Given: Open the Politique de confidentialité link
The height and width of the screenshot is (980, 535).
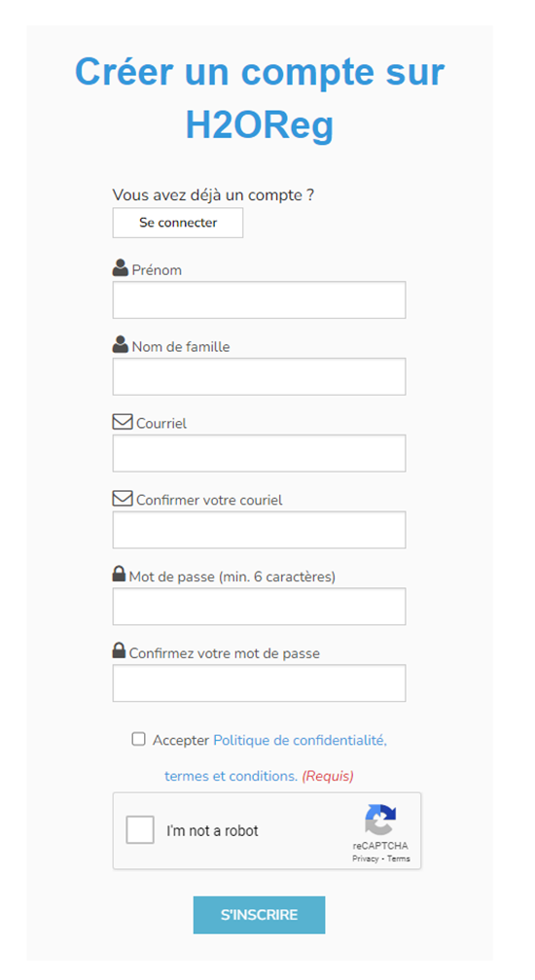Looking at the screenshot, I should pos(300,740).
